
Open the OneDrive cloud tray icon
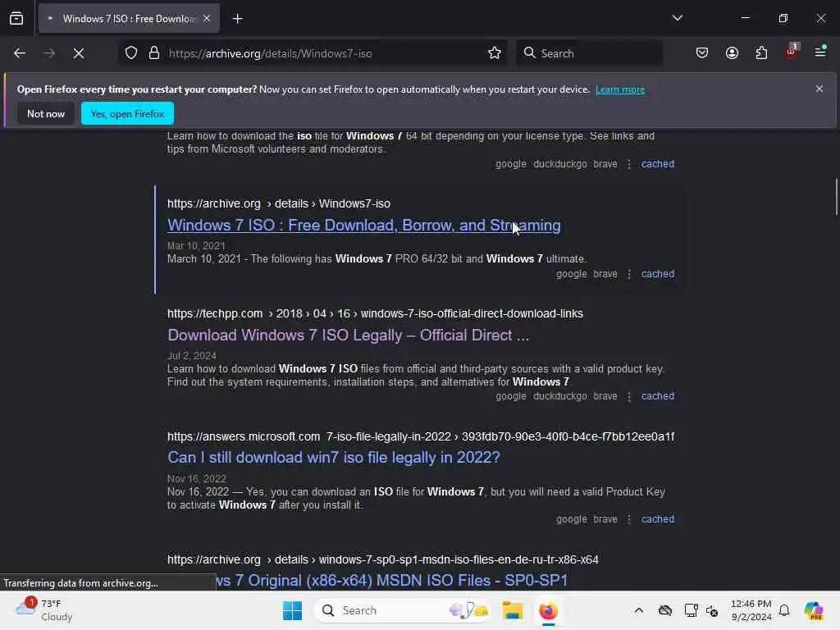[x=665, y=610]
